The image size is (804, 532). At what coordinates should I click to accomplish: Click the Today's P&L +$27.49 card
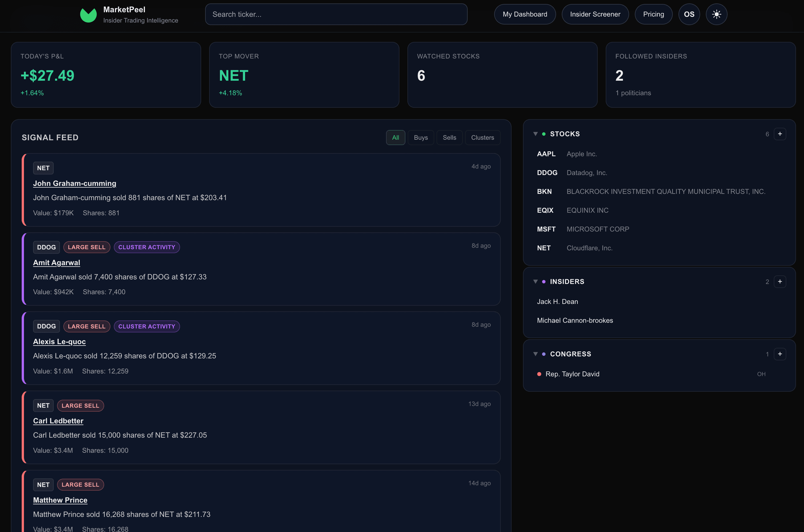(x=106, y=75)
